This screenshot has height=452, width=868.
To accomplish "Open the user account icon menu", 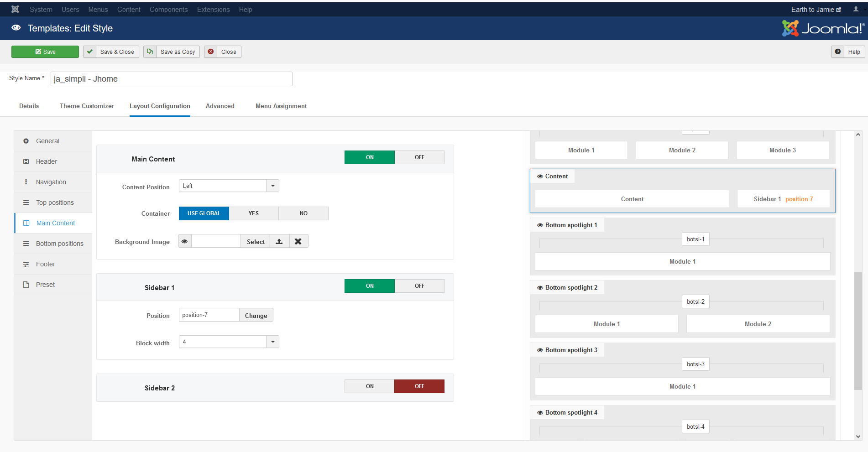I will [856, 9].
